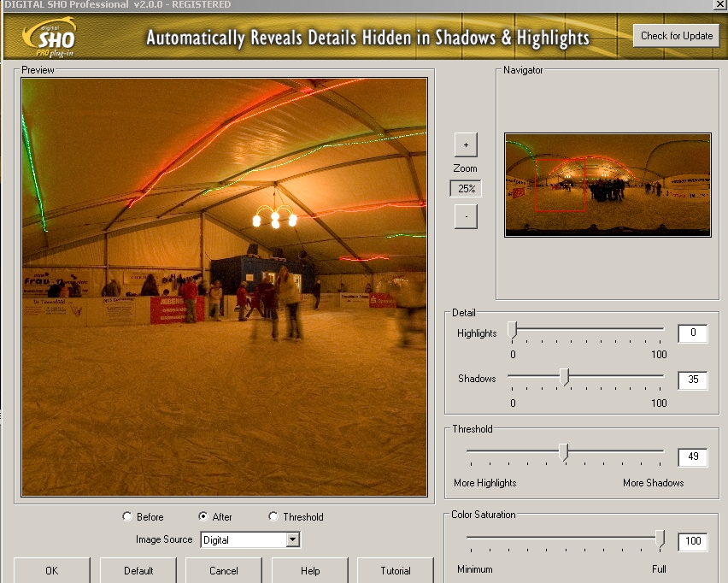This screenshot has height=583, width=728.
Task: Click the Default button
Action: click(x=138, y=570)
